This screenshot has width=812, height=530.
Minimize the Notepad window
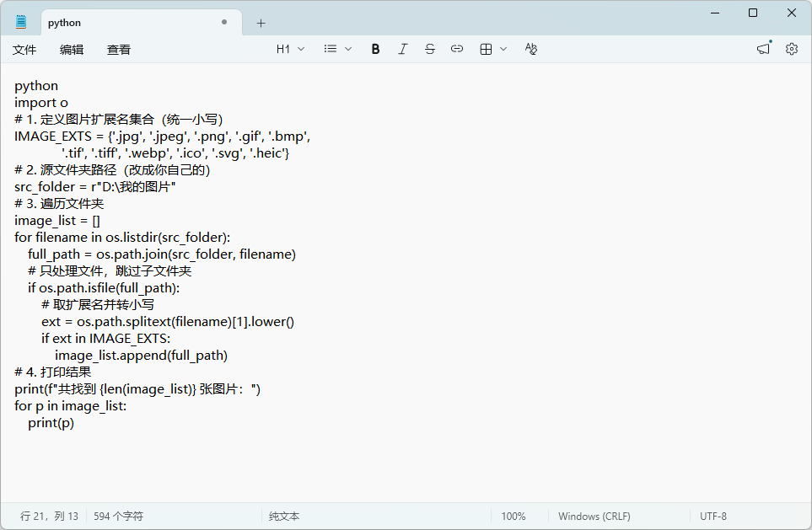point(715,13)
